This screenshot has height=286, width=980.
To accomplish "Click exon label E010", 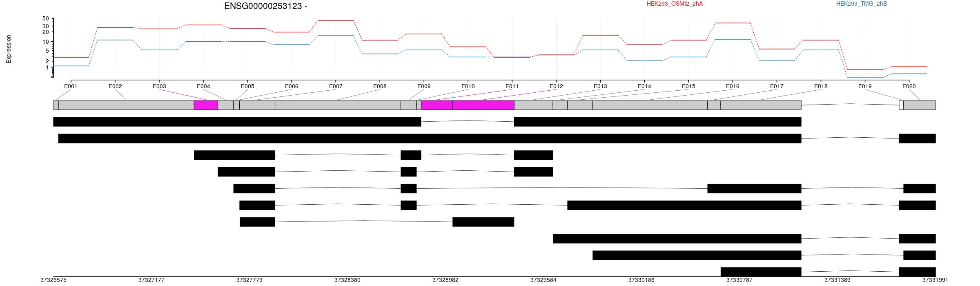I will (468, 86).
